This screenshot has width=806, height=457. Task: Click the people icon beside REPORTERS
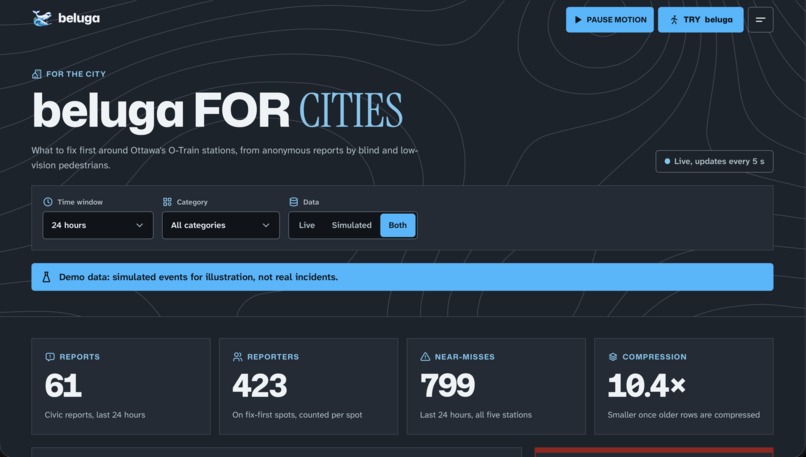[237, 357]
